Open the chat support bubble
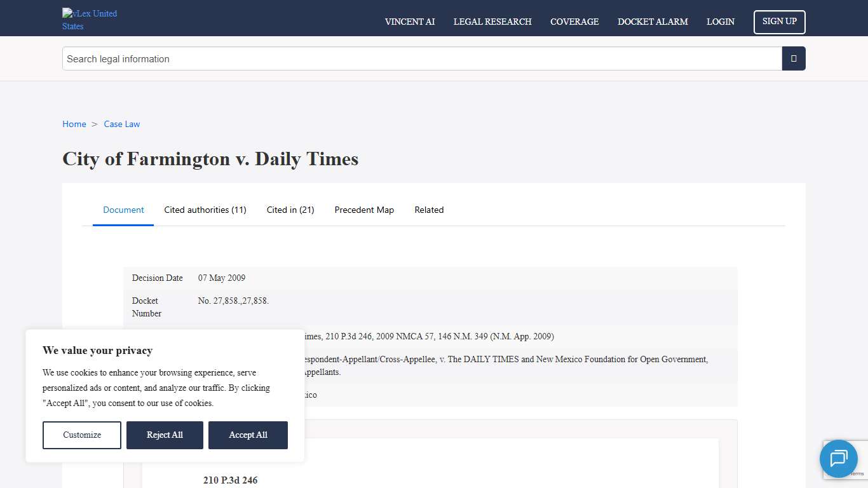 (x=838, y=459)
